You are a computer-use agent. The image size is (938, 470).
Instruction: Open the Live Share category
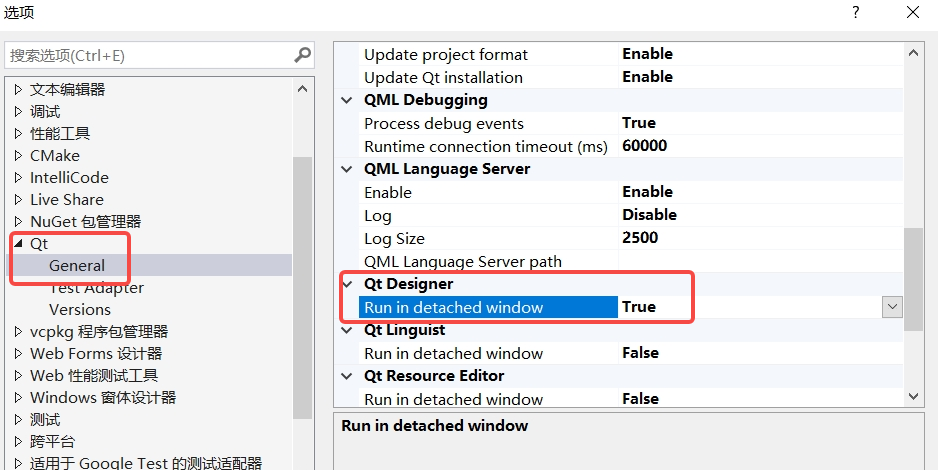[x=67, y=199]
